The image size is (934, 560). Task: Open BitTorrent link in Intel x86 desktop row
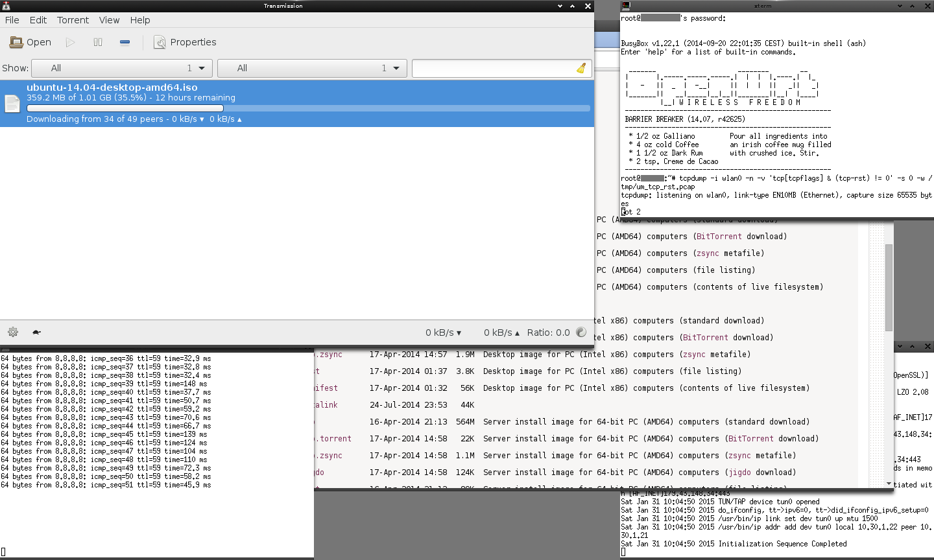706,338
